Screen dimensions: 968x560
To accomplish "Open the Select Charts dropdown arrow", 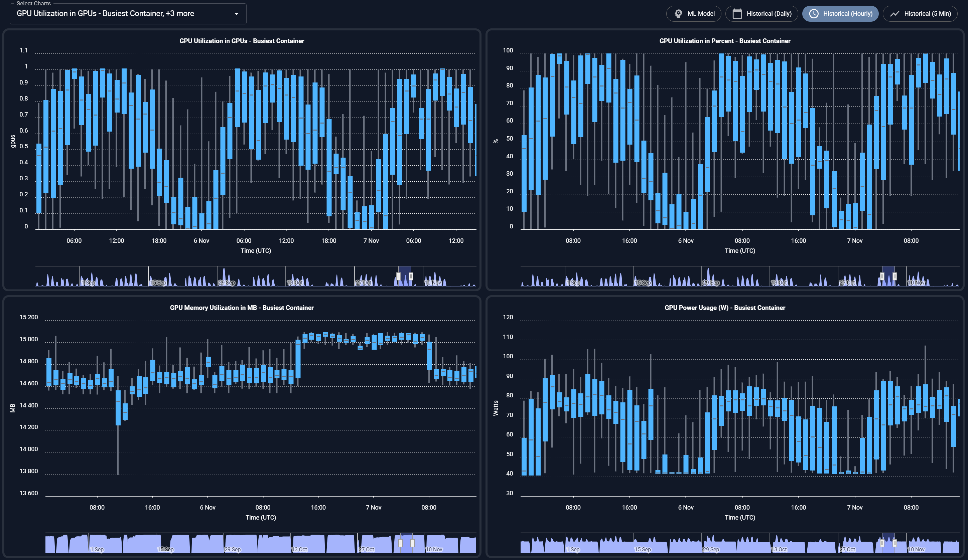I will (237, 14).
